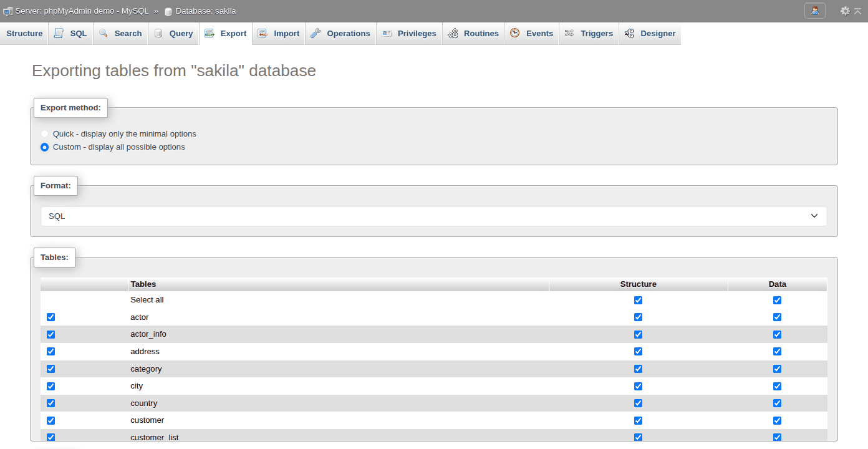
Task: Click the Events clock icon
Action: point(515,33)
